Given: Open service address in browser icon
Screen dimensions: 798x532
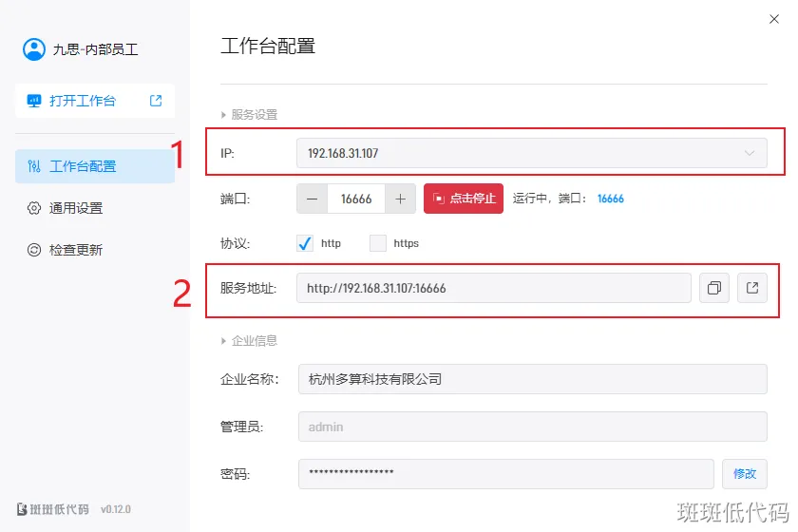Looking at the screenshot, I should (x=751, y=288).
